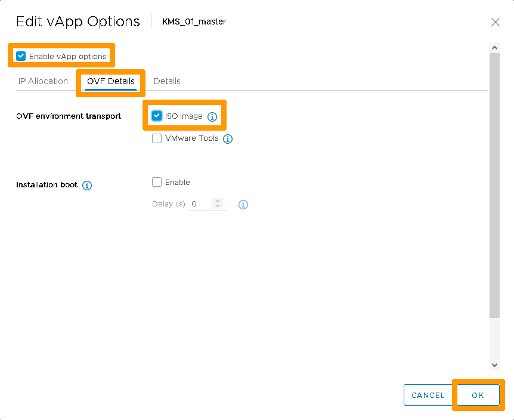
Task: Close the Edit vApp Options dialog
Action: pyautogui.click(x=495, y=22)
